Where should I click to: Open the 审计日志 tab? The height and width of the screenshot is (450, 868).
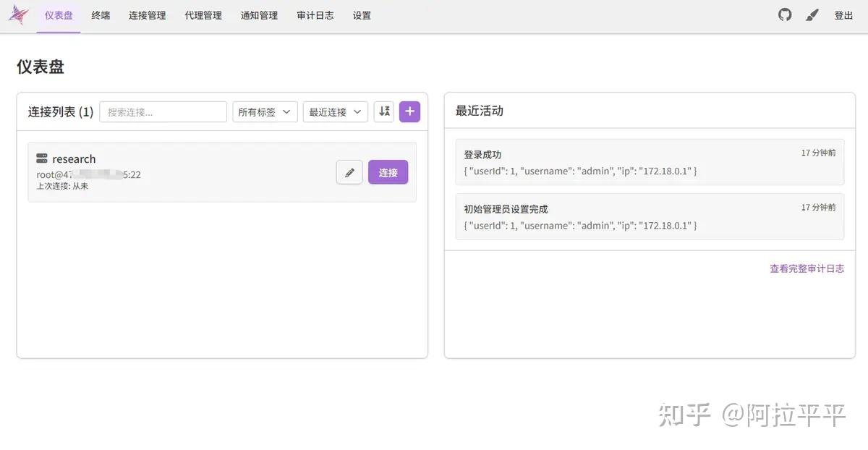tap(315, 15)
